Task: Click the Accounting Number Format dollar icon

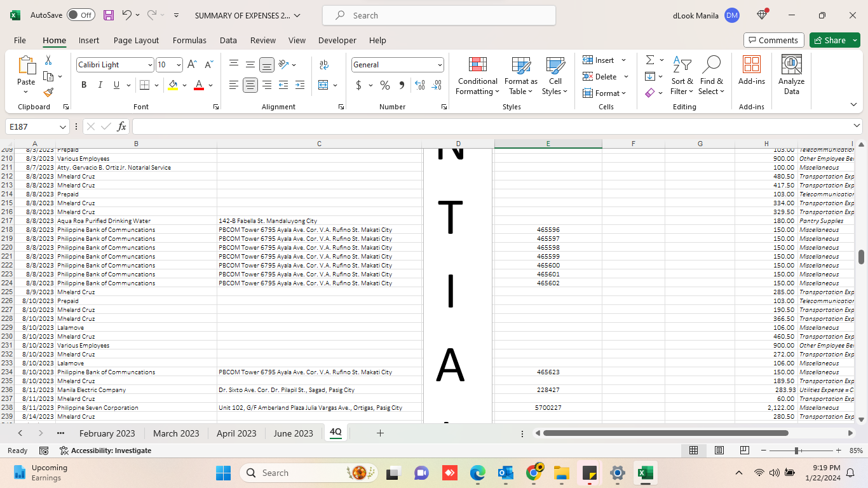Action: pyautogui.click(x=358, y=85)
